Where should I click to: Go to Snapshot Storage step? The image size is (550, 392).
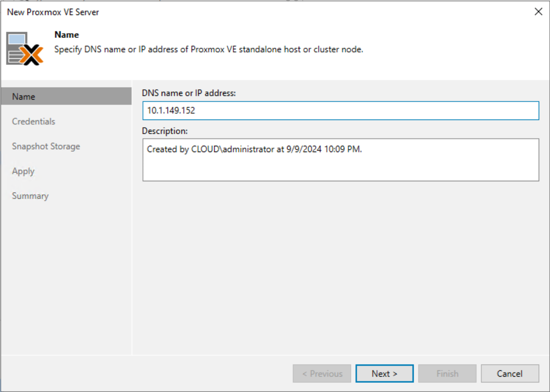(45, 146)
